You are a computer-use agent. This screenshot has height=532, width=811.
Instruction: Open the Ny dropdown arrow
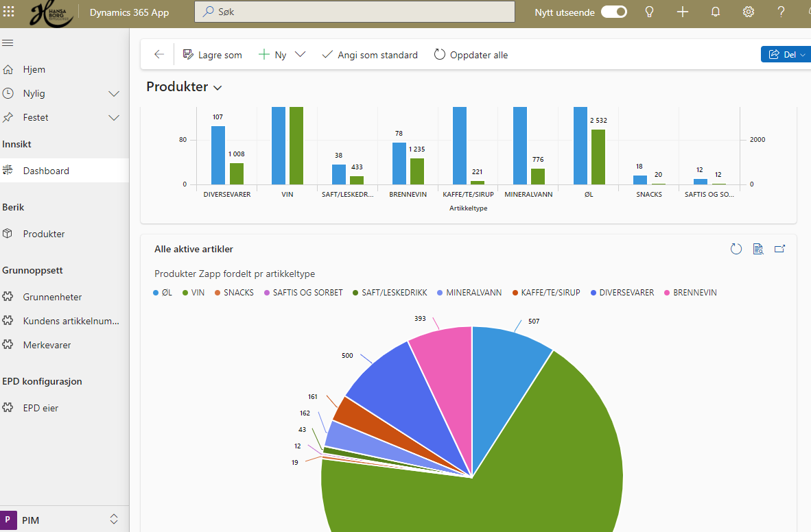300,55
